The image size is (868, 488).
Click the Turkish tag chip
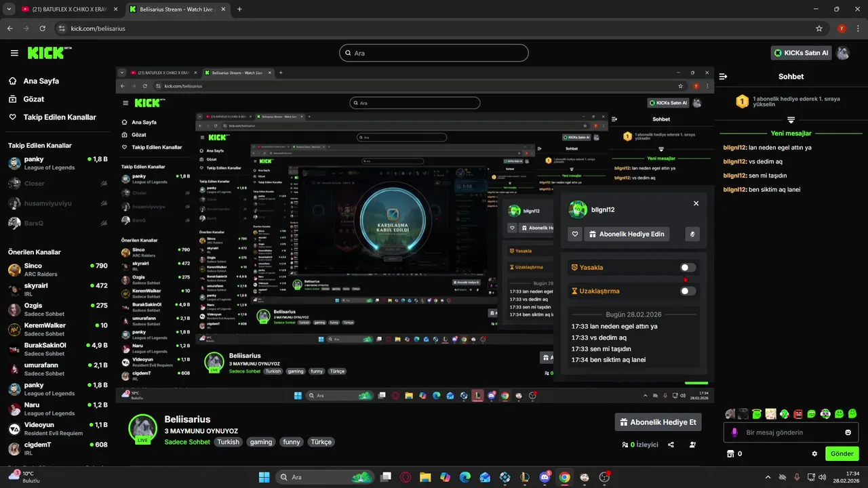(229, 442)
